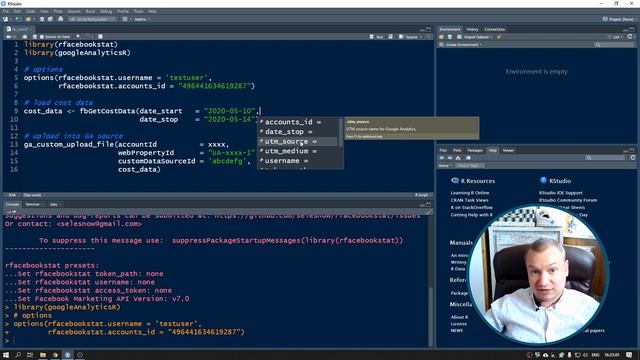Click the workspace panes grid icon
This screenshot has width=640, height=360.
[x=125, y=19]
